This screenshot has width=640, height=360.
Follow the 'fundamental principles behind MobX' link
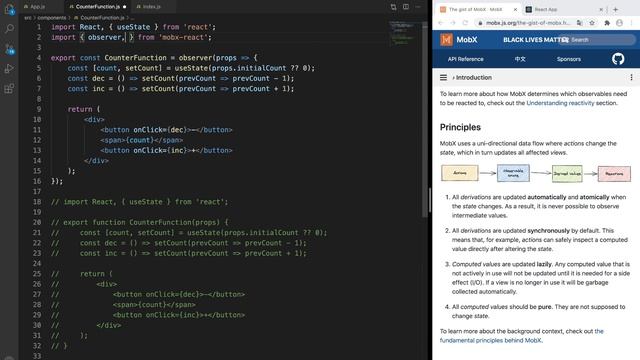click(x=491, y=340)
